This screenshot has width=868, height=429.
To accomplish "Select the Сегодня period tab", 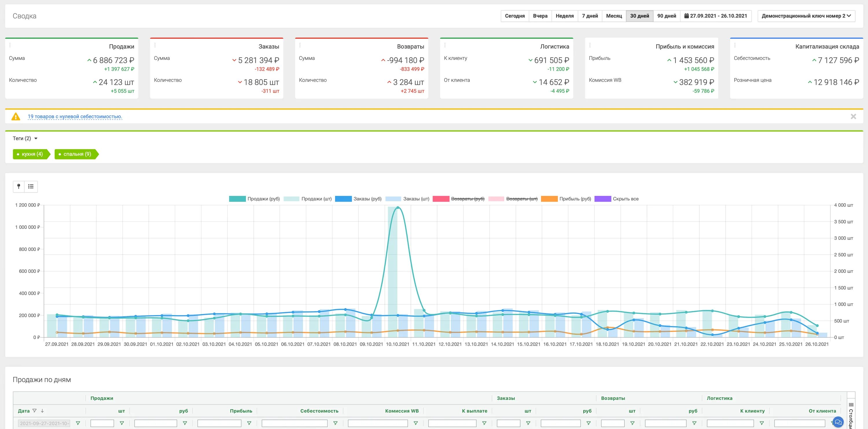I will [x=514, y=16].
